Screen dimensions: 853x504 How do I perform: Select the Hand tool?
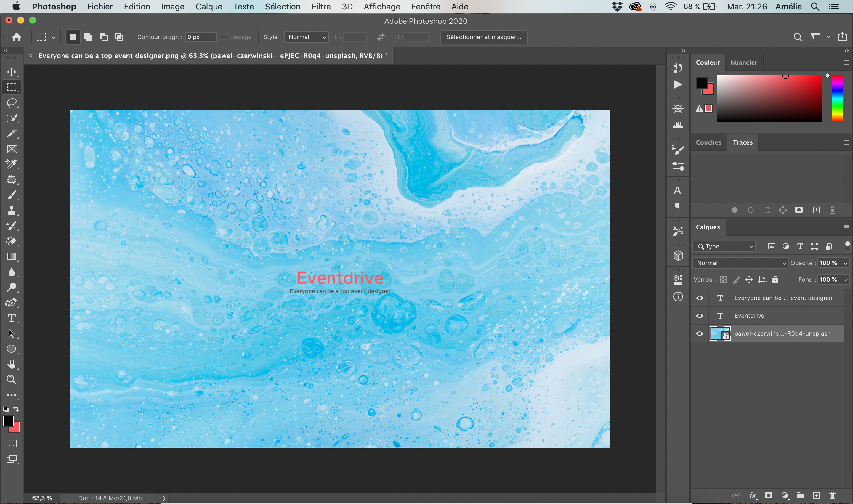(12, 365)
